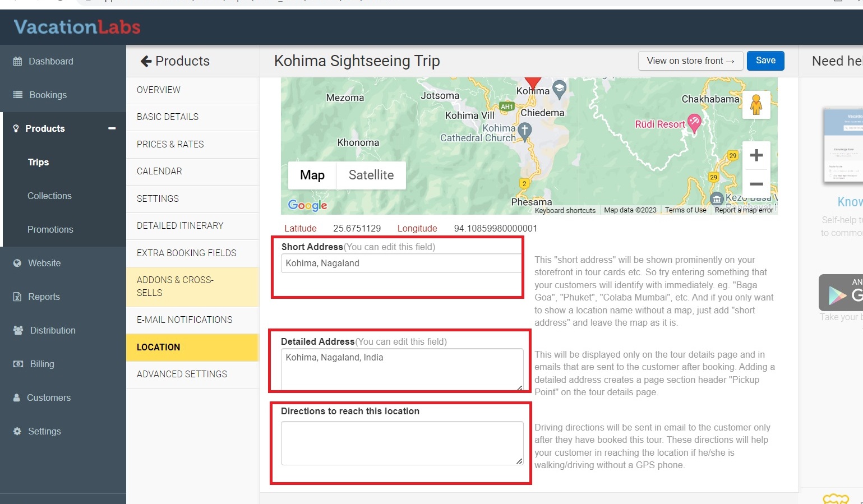Collapse the Products sidebar section

112,128
